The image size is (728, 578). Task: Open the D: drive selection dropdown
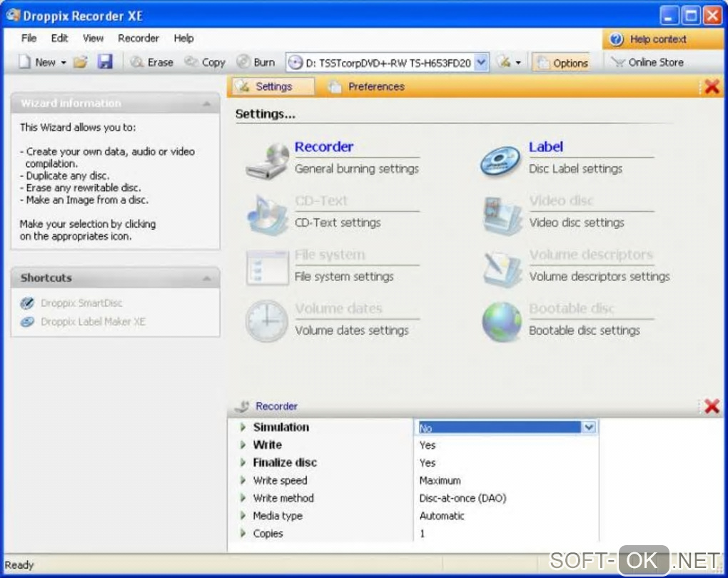coord(482,63)
